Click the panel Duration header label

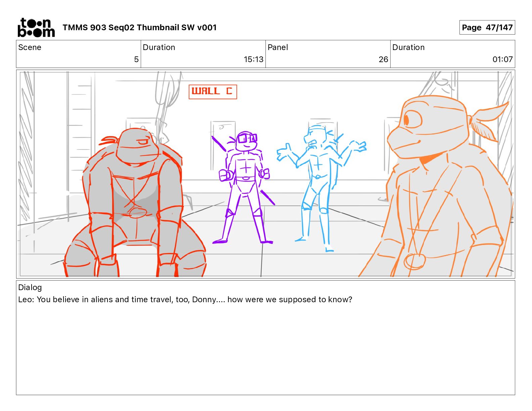click(x=408, y=47)
